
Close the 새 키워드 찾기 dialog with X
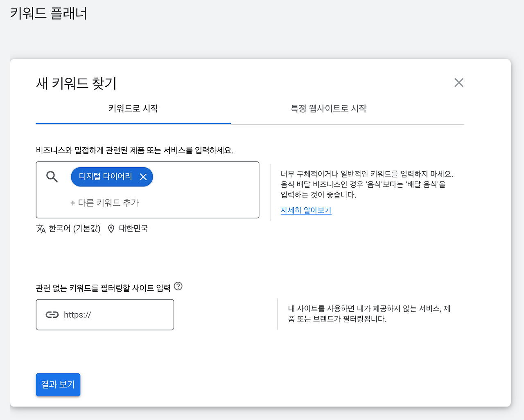point(458,83)
